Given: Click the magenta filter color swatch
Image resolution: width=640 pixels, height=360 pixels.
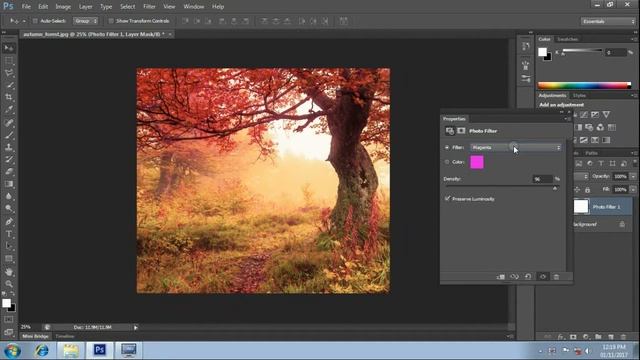Looking at the screenshot, I should click(477, 162).
